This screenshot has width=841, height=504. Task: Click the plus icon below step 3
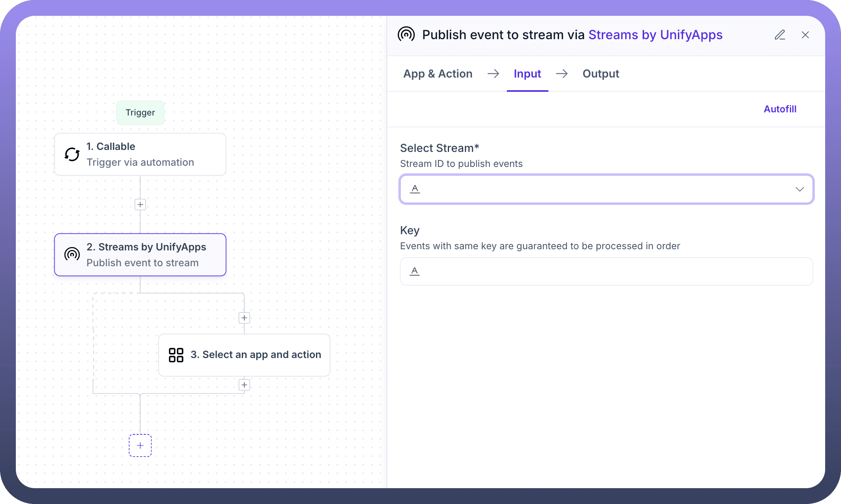click(244, 385)
